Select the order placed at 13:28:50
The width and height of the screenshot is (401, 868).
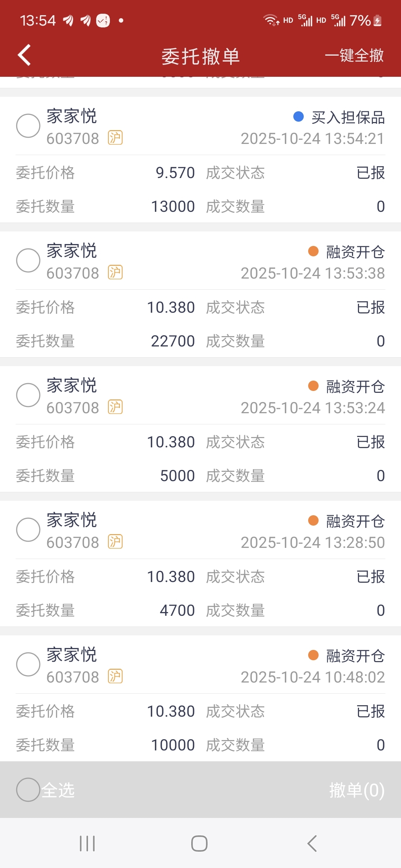point(28,530)
